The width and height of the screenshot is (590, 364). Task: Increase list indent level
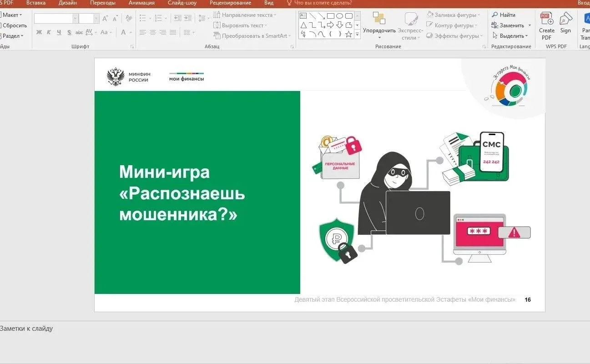(187, 19)
